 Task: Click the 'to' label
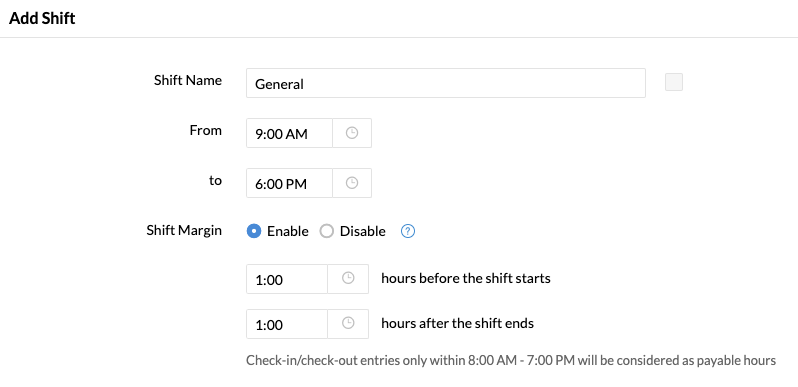pos(215,180)
